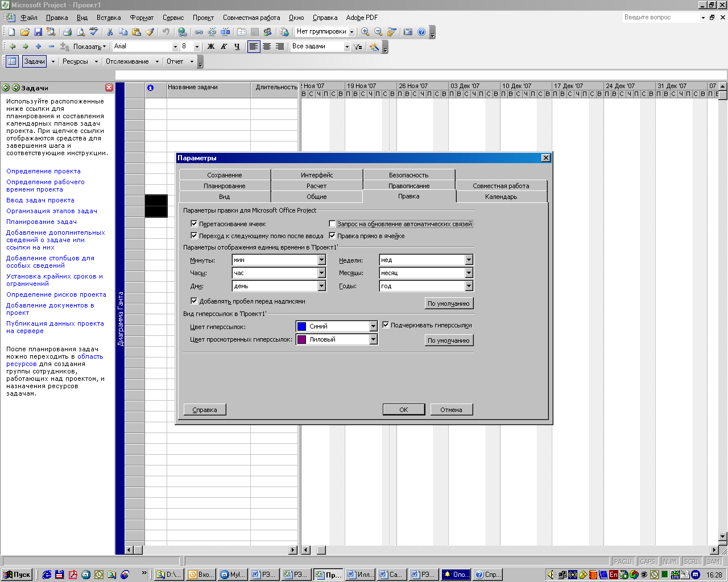Viewport: 728px width, 582px height.
Task: Open Месяцы units dropdown
Action: [469, 273]
